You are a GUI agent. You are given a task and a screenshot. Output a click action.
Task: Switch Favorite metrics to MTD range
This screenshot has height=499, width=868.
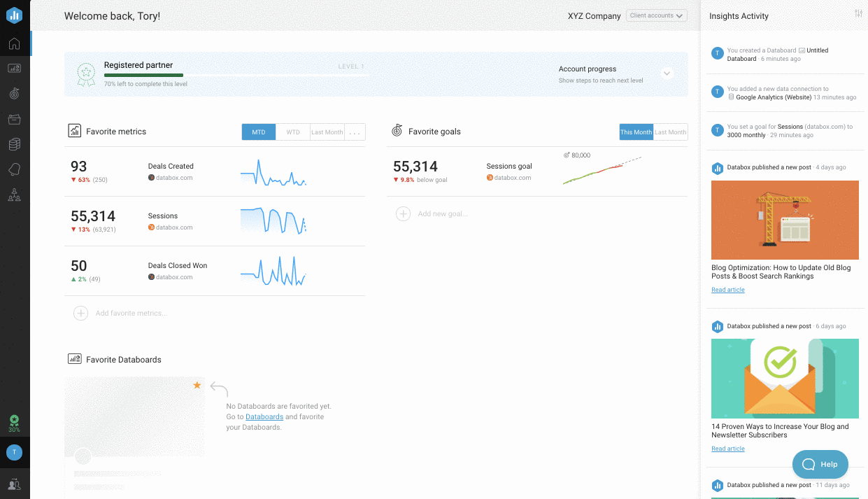click(259, 132)
